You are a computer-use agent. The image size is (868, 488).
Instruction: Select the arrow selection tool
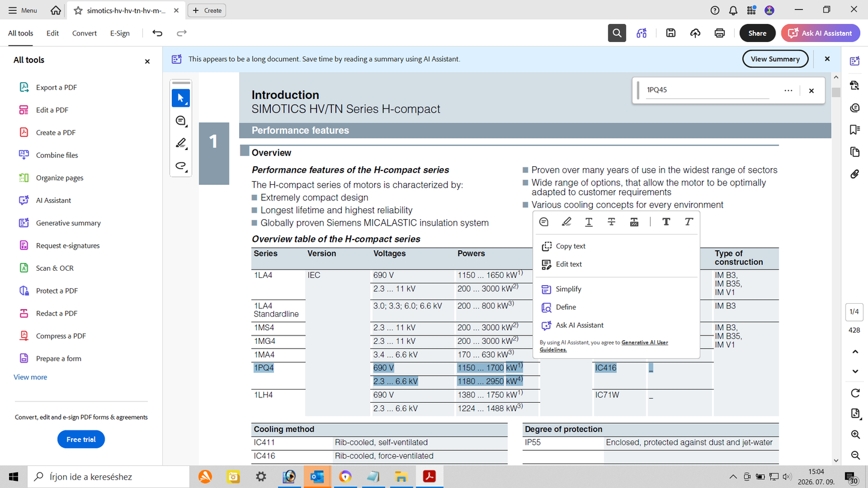point(181,98)
